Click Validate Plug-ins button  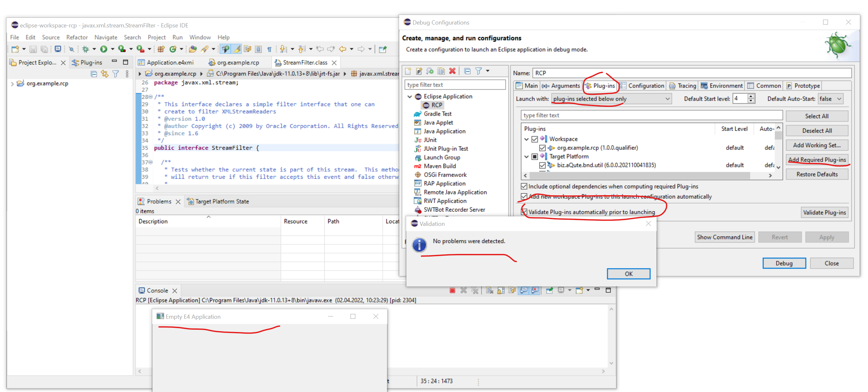(824, 212)
